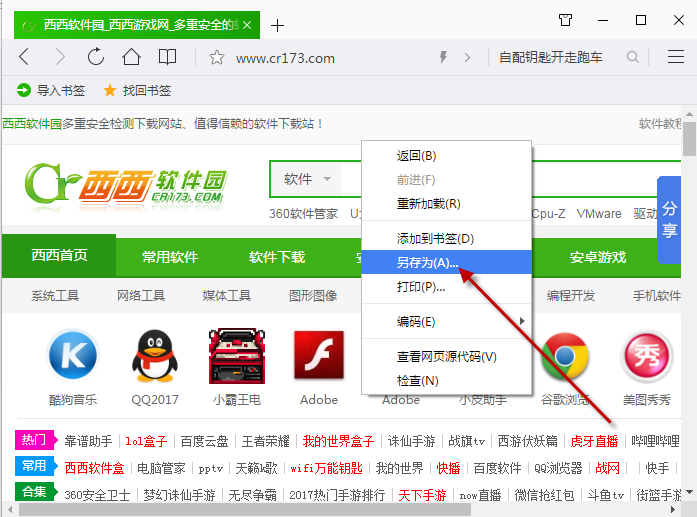697x517 pixels.
Task: Switch to 安卓游戏 nav tab
Action: [x=598, y=257]
